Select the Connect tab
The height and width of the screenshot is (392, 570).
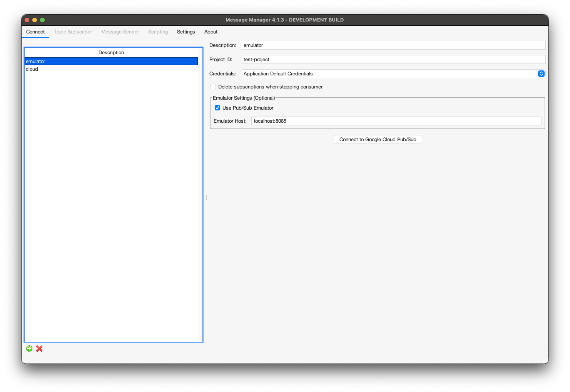[x=35, y=32]
